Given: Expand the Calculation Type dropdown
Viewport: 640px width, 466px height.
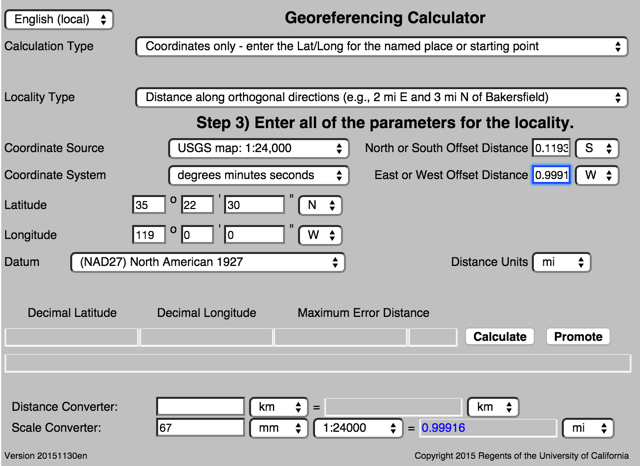Looking at the screenshot, I should tap(381, 47).
